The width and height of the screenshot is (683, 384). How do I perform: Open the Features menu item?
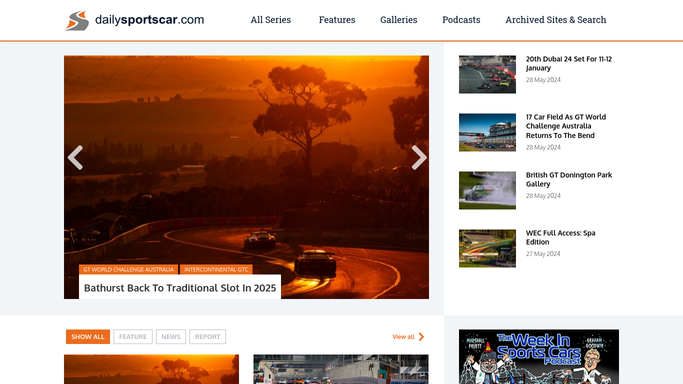point(337,20)
